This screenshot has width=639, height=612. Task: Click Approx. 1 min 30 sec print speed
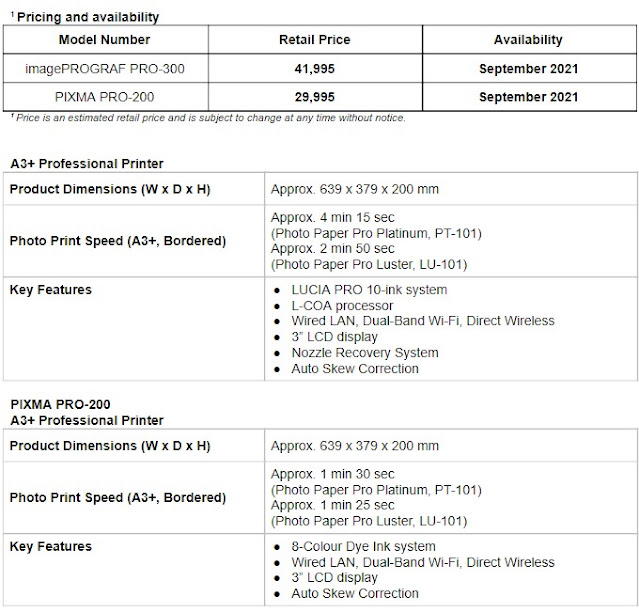click(x=333, y=474)
